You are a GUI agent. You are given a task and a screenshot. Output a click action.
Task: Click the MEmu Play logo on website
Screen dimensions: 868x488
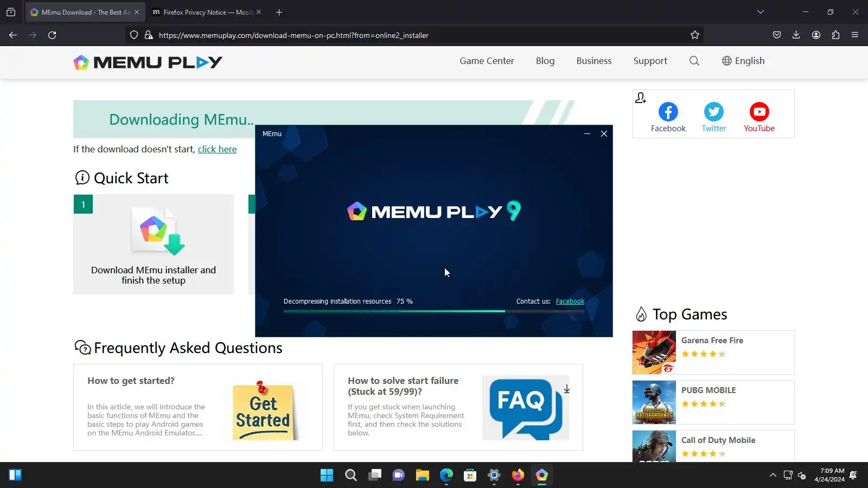click(148, 62)
